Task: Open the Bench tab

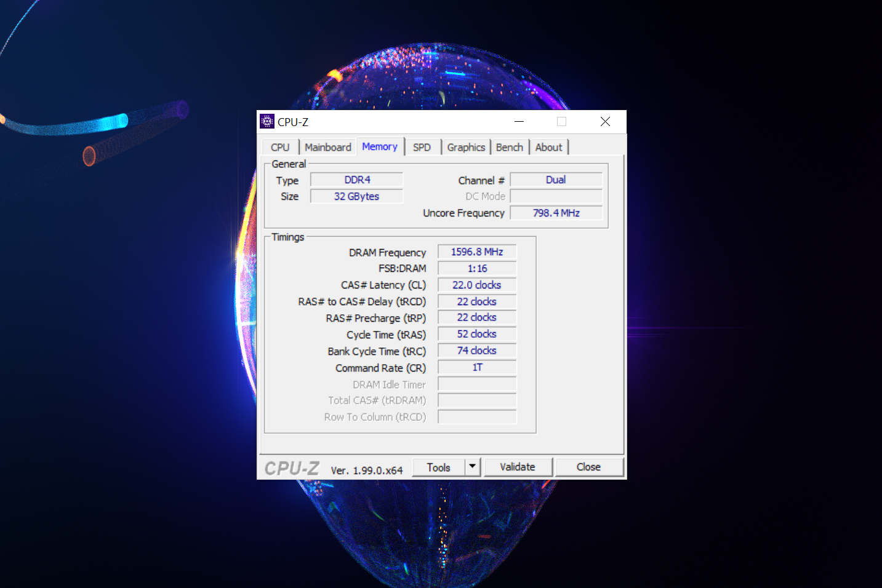Action: 510,147
